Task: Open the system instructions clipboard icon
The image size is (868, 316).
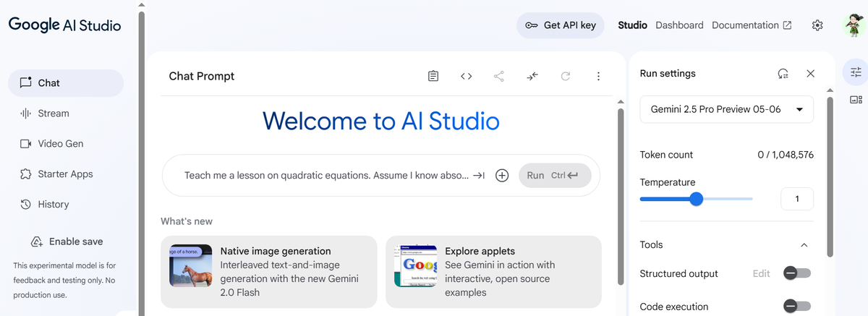Action: (433, 76)
